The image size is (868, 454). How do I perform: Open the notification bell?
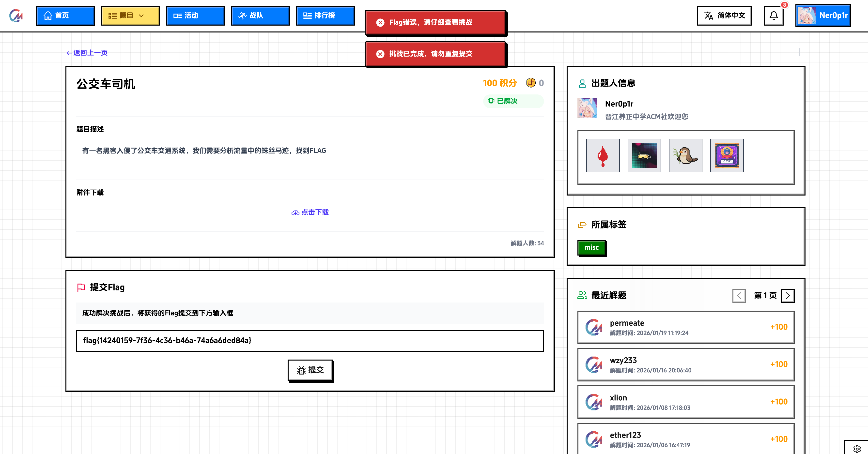point(774,15)
